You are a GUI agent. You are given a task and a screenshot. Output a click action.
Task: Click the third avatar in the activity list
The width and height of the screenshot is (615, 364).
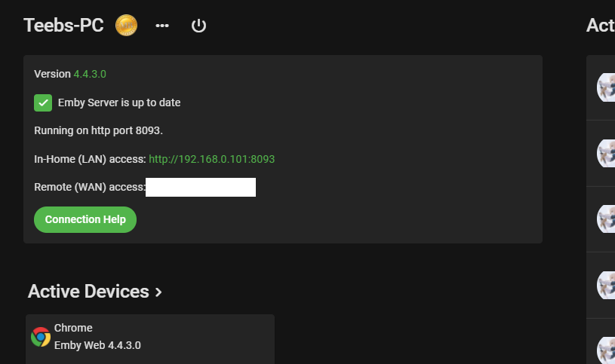coord(606,219)
